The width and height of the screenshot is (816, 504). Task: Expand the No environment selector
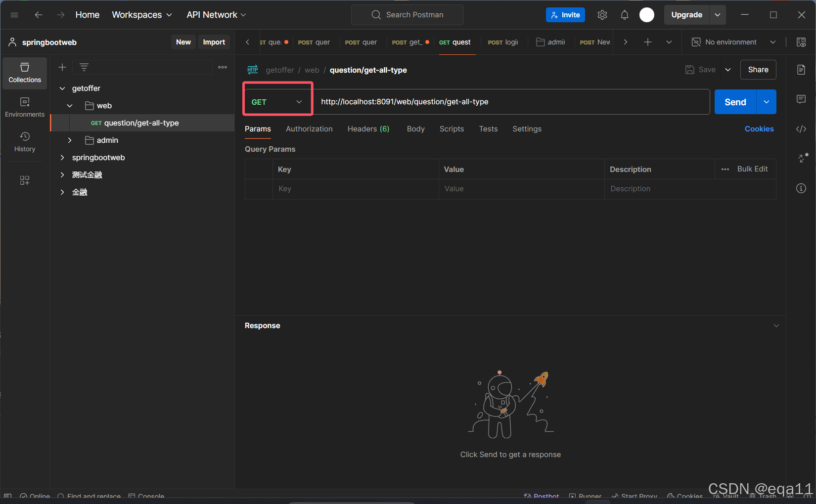tap(734, 42)
